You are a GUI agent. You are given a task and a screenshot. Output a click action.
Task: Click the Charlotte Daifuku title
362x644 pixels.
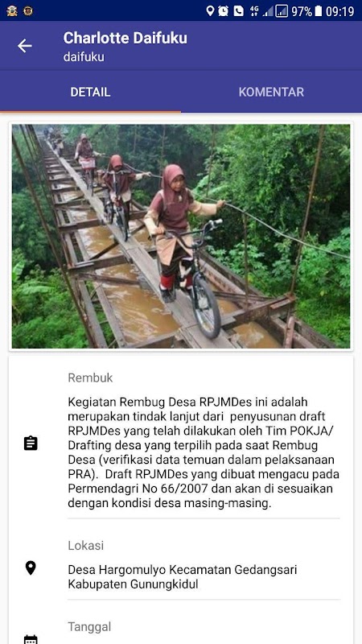125,38
